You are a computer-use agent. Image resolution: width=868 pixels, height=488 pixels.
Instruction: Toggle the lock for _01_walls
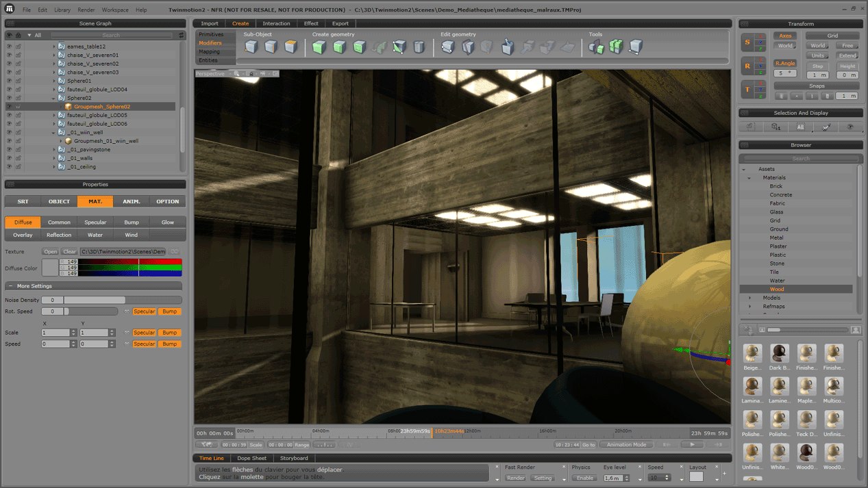(18, 158)
